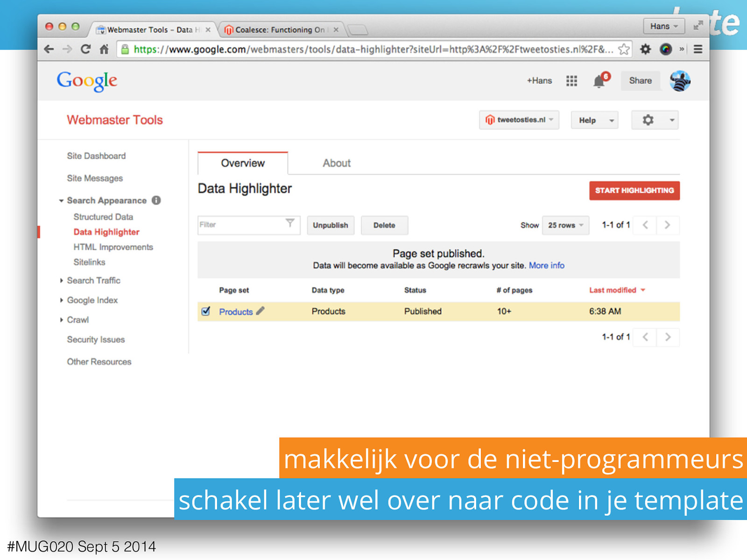Open the browser home icon

tap(104, 49)
